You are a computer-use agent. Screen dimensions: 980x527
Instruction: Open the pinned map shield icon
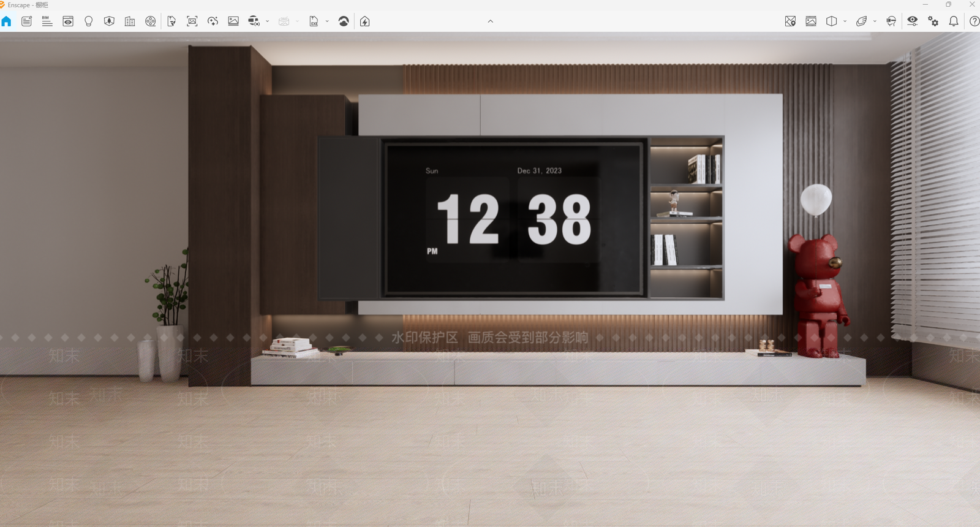(109, 21)
